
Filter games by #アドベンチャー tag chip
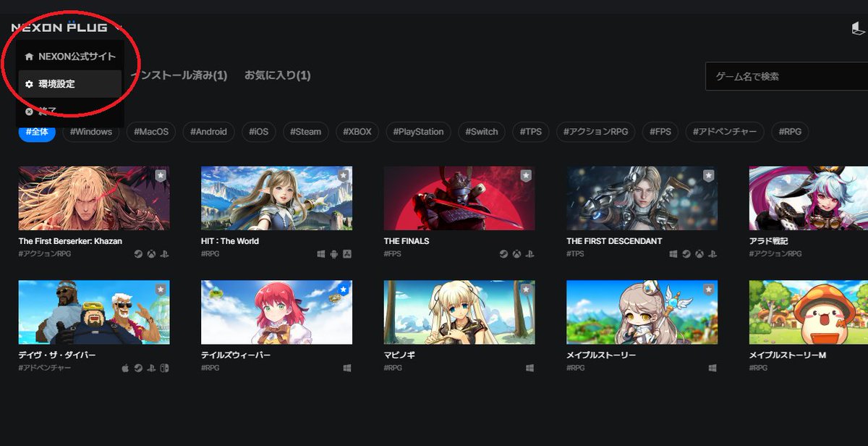(x=725, y=132)
